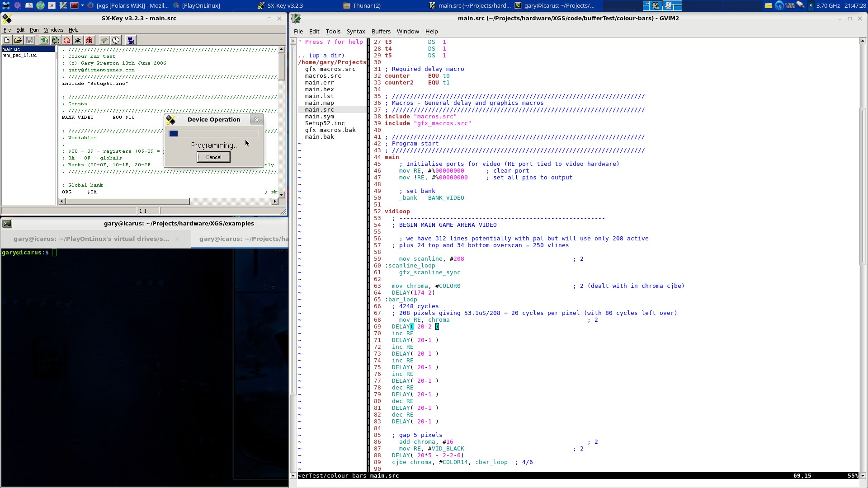Click the network plug icon in system tray
The width and height of the screenshot is (868, 488).
point(801,5)
